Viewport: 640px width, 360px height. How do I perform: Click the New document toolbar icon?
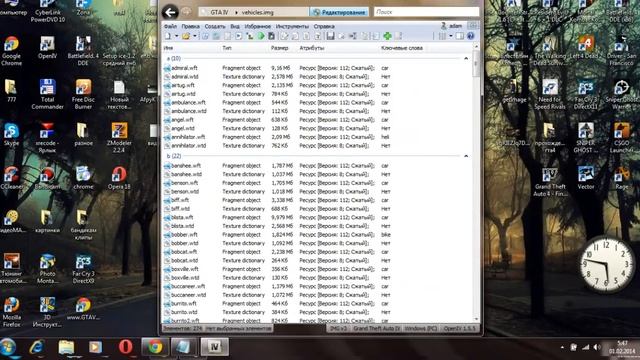[168, 36]
